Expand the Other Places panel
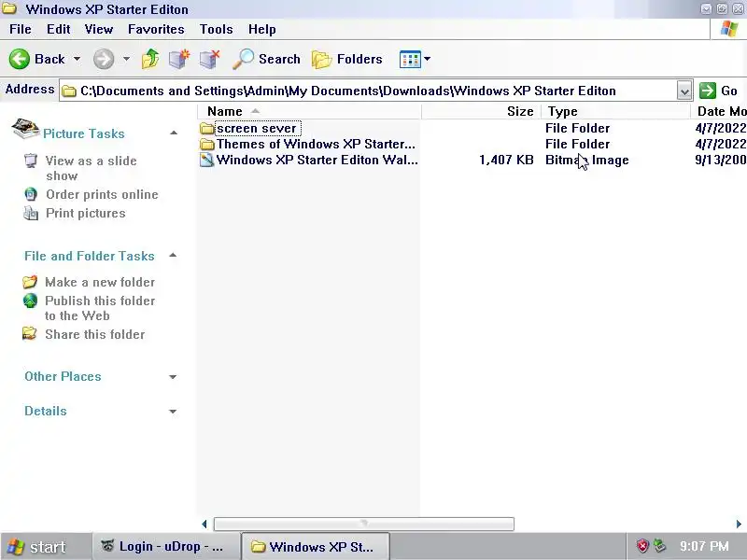 173,377
